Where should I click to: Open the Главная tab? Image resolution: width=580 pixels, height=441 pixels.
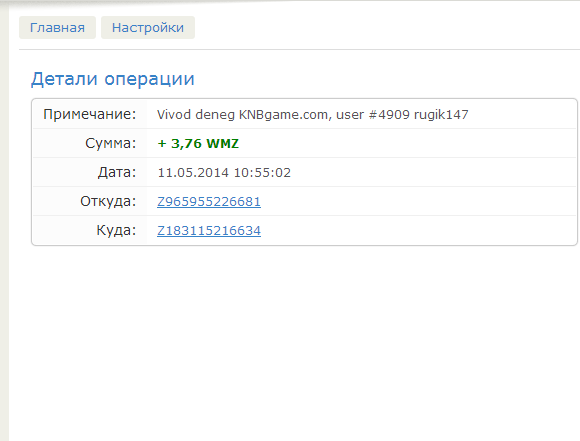(x=57, y=27)
